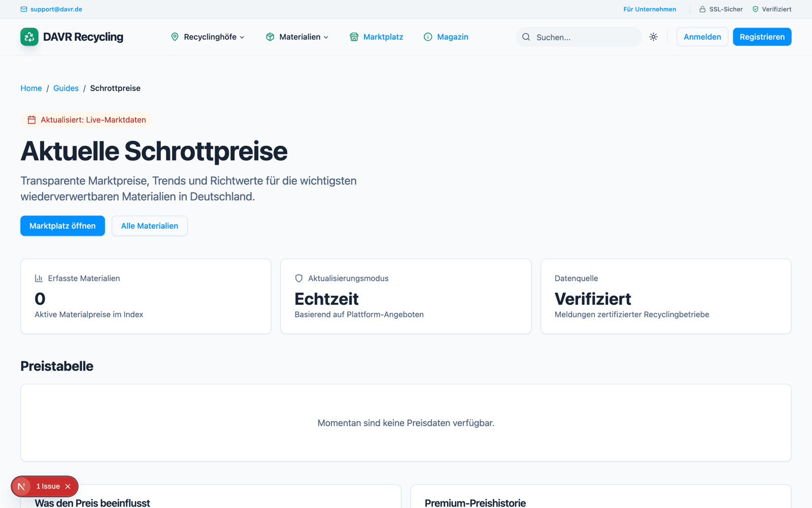Open the Magazin nav item
The image size is (812, 508).
click(x=446, y=37)
